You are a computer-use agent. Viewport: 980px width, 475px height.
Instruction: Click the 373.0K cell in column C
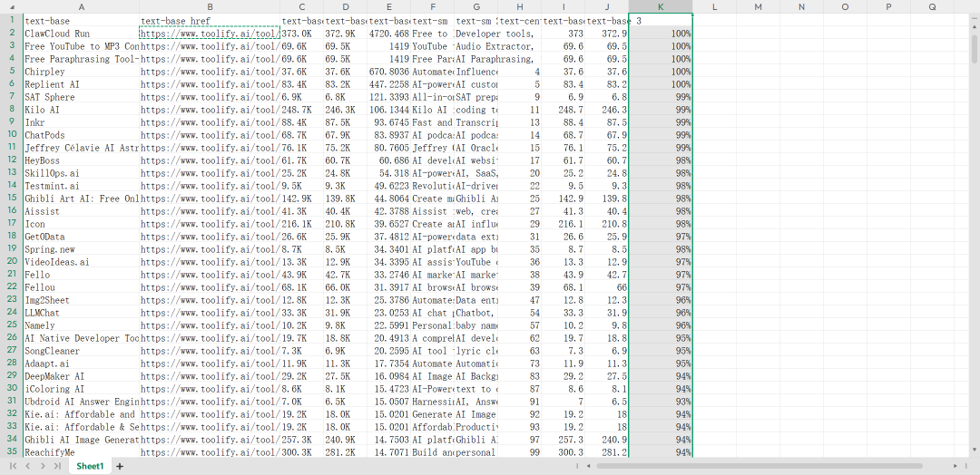click(302, 34)
